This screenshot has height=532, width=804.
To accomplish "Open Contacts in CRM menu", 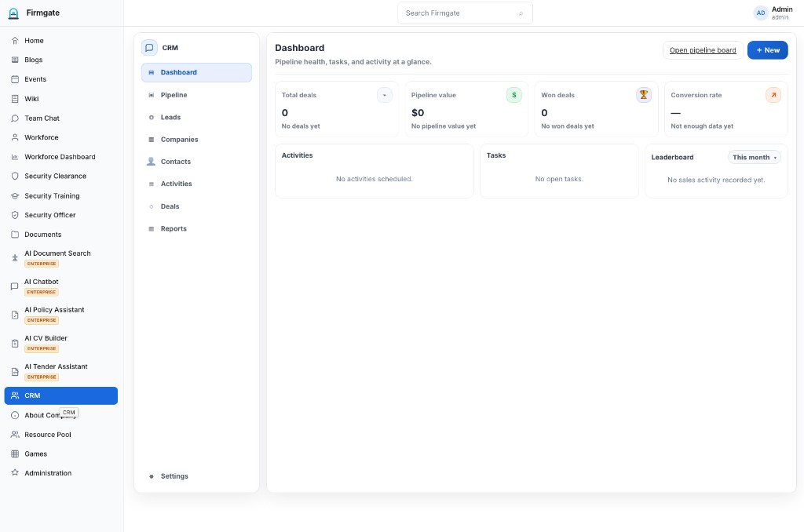I will click(196, 162).
